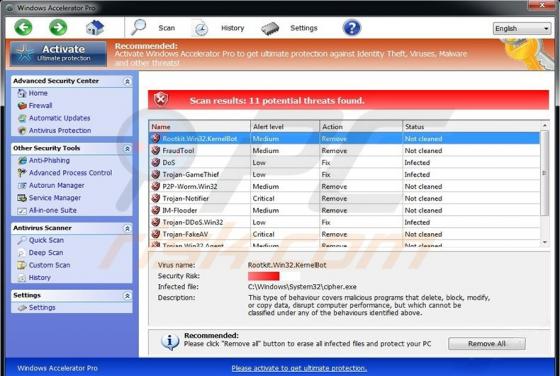
Task: Open the Scan toolbar item
Action: pyautogui.click(x=166, y=28)
